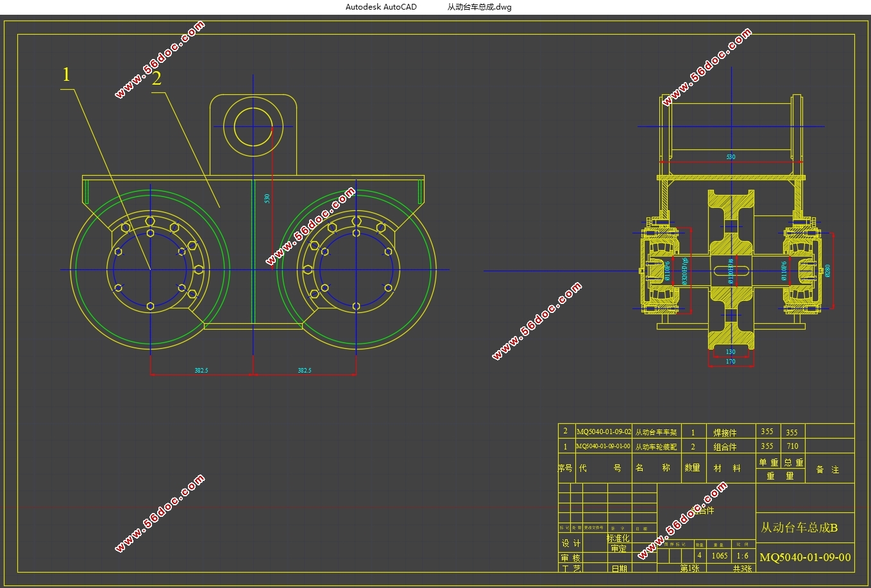Click the 设计 label in title block
The height and width of the screenshot is (588, 871).
pyautogui.click(x=571, y=543)
